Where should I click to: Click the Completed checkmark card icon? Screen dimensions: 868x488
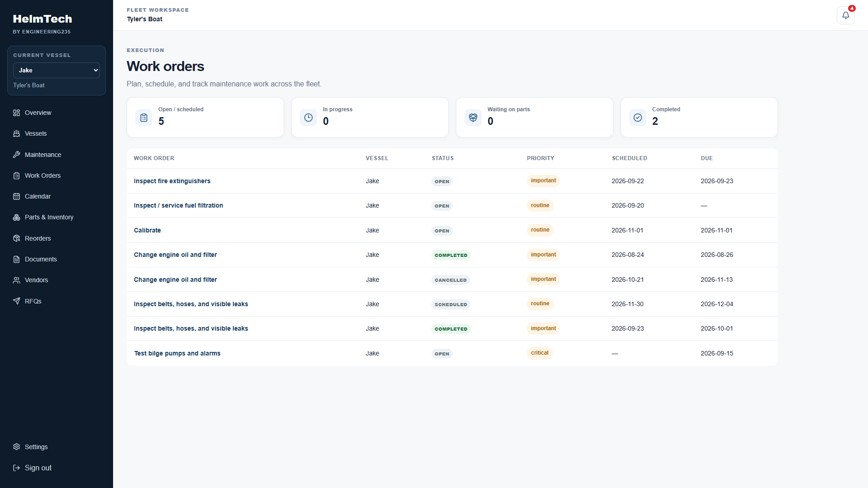[x=638, y=118]
